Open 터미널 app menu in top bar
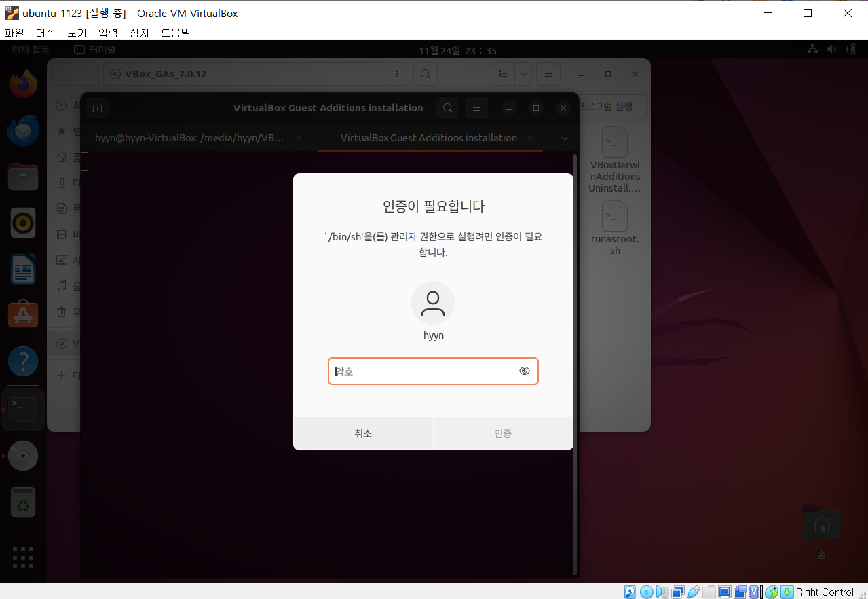The image size is (868, 599). 95,50
